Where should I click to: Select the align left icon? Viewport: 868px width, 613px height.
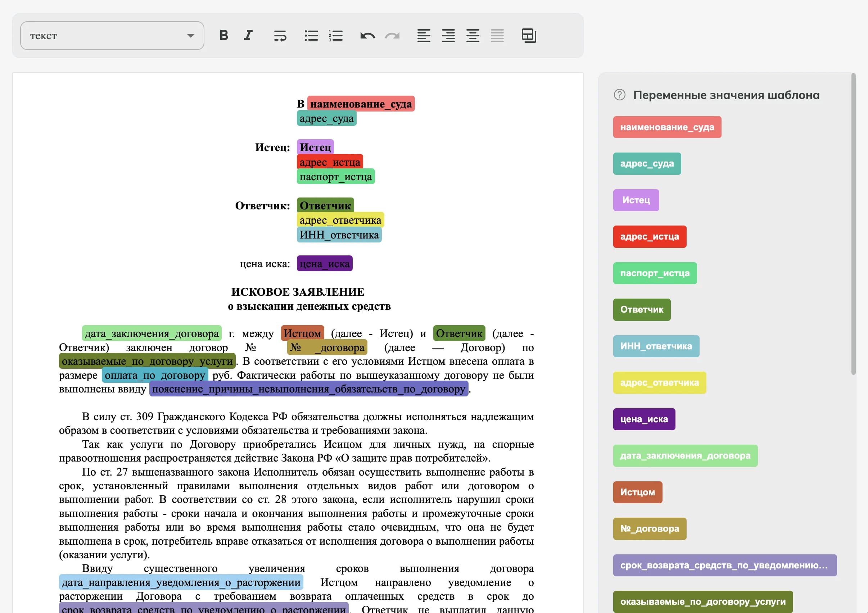[x=424, y=36]
